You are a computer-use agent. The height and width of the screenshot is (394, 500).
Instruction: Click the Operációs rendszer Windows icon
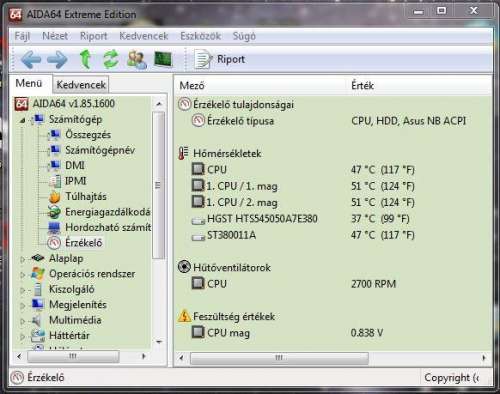38,274
